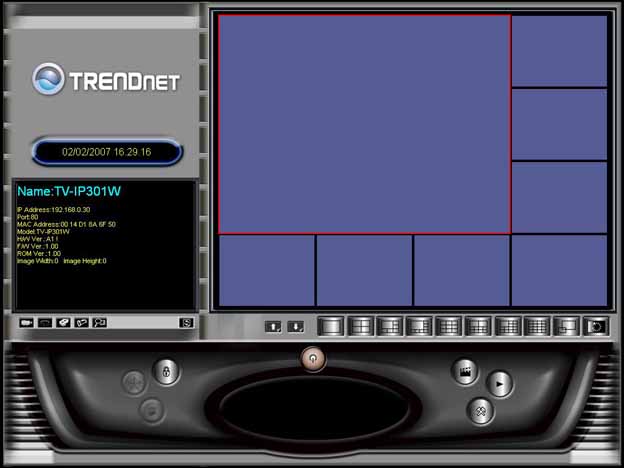
Task: Select the bottom-left camera pane
Action: pos(266,270)
